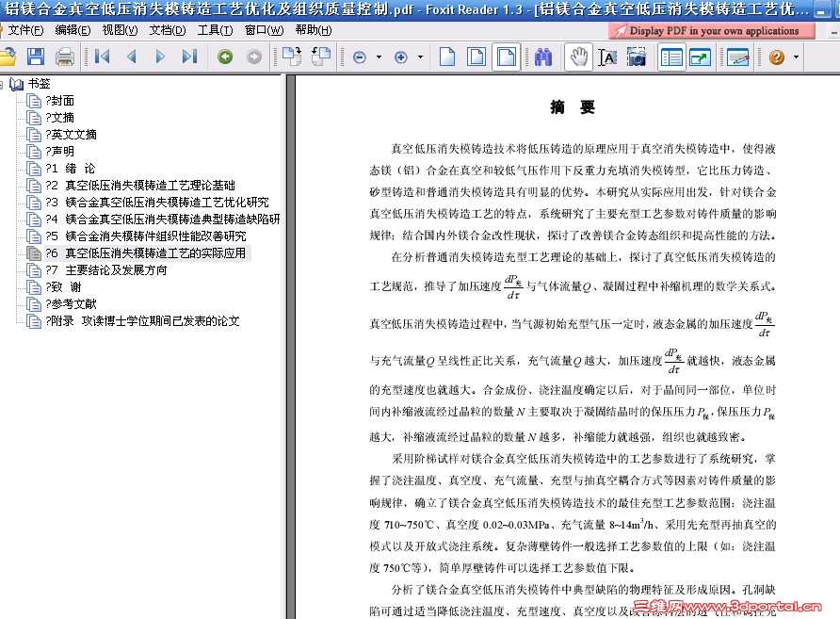The image size is (840, 619).
Task: Select the Hand tool
Action: click(578, 57)
